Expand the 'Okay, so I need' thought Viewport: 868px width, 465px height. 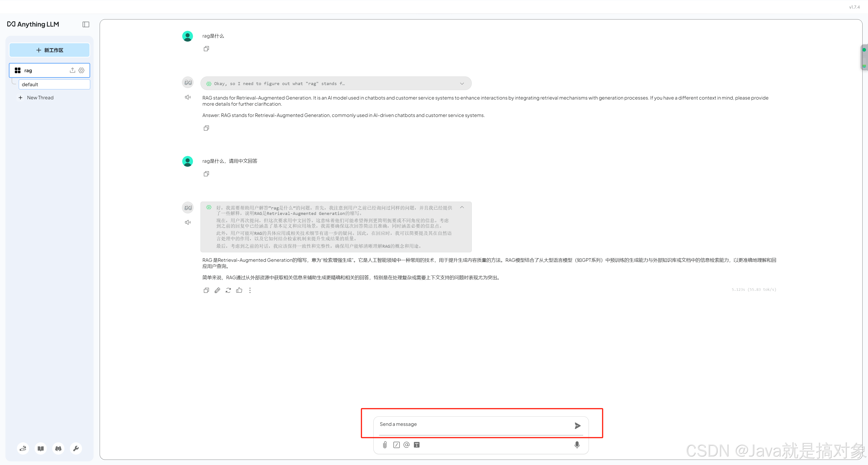[462, 84]
